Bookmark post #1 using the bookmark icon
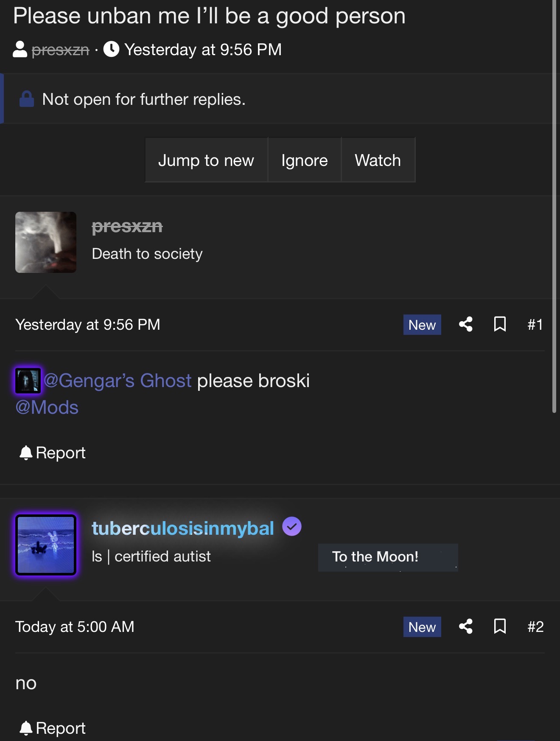This screenshot has height=741, width=560. (x=500, y=325)
